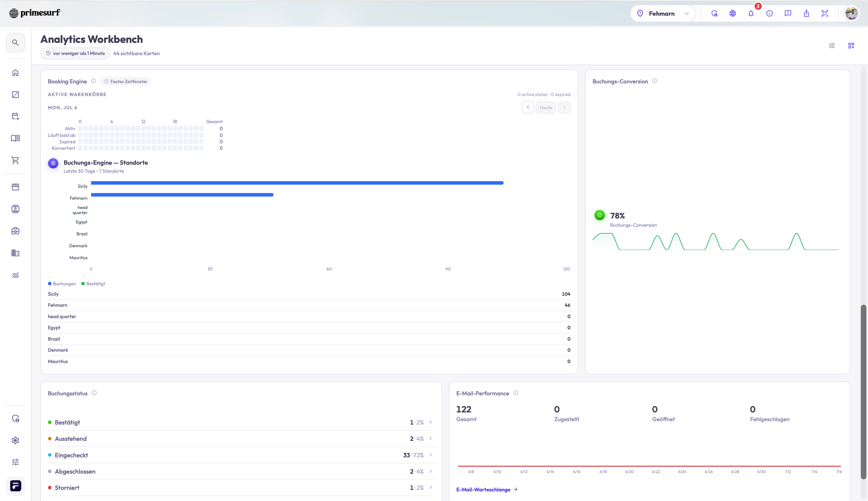This screenshot has height=501, width=868.
Task: Select the Fehmarn table row with 46
Action: 309,305
